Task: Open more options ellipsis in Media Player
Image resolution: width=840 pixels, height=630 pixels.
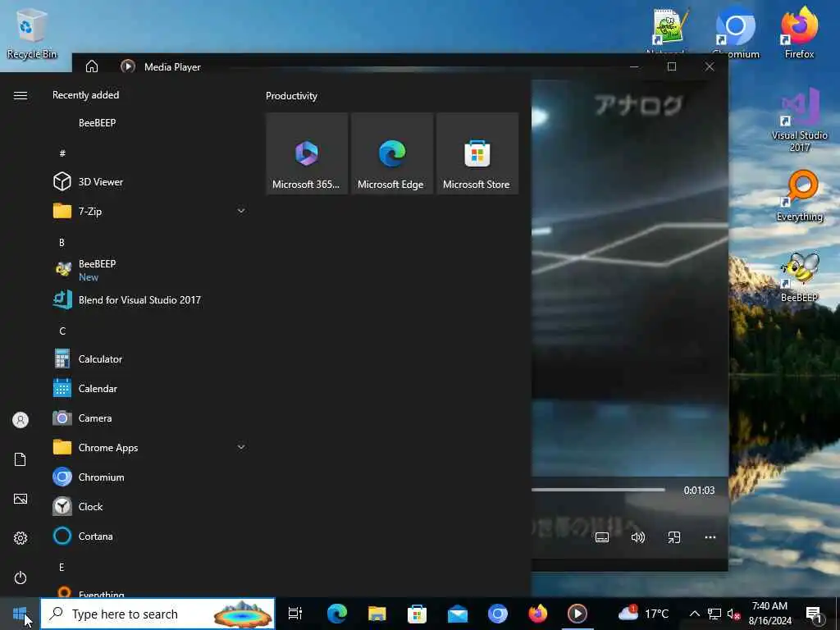Action: coord(710,537)
